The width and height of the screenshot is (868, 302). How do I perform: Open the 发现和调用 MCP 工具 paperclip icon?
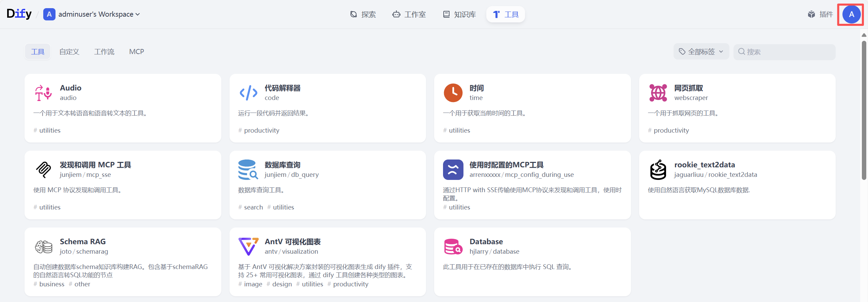click(44, 170)
